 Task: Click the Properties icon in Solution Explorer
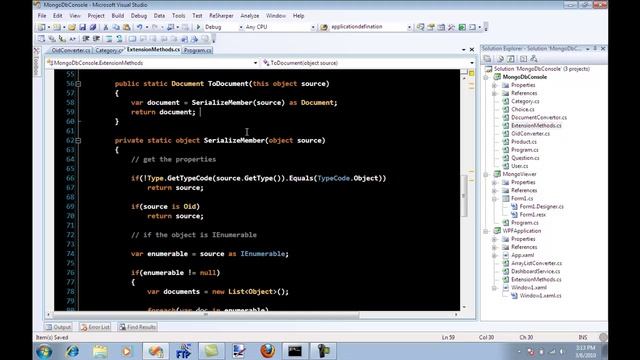(488, 59)
